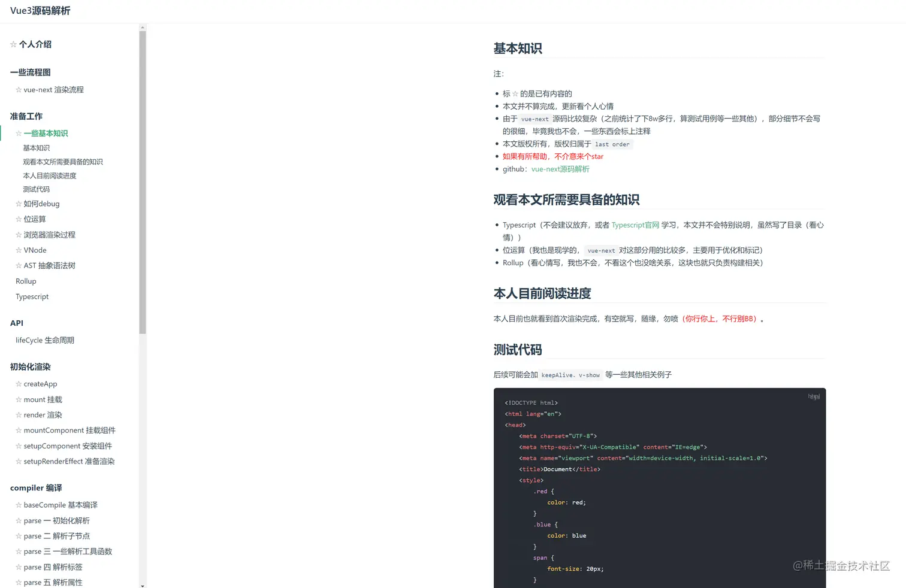Open setupComponent 安装组件 sidebar page
Image resolution: width=906 pixels, height=588 pixels.
(64, 446)
